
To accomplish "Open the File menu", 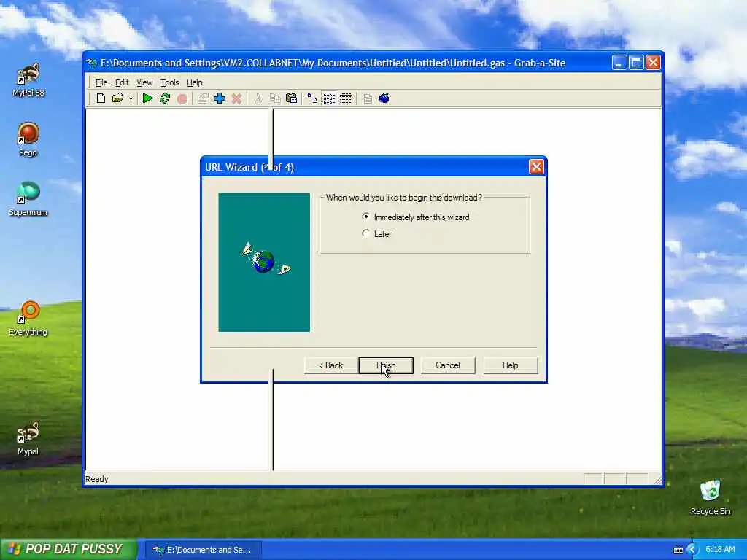I will point(101,82).
